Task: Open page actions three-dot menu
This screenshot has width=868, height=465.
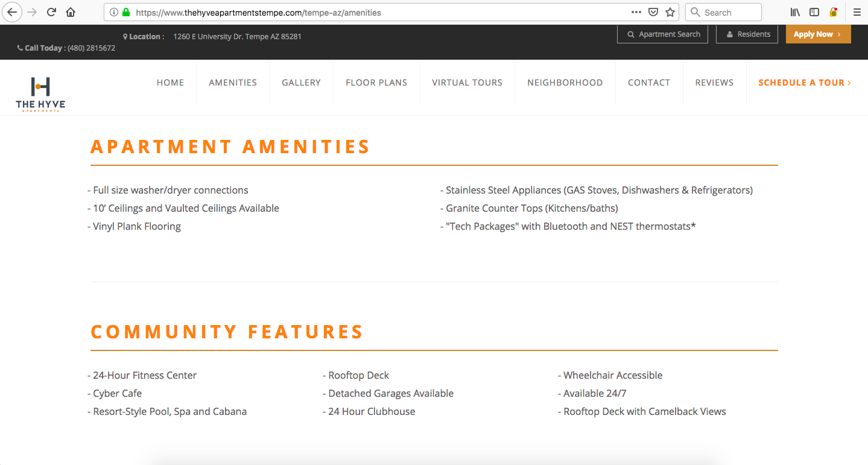Action: coord(636,12)
